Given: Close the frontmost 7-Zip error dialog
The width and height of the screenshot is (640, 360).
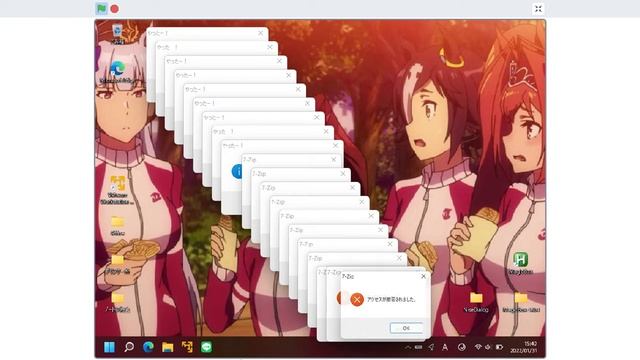Looking at the screenshot, I should pos(423,276).
